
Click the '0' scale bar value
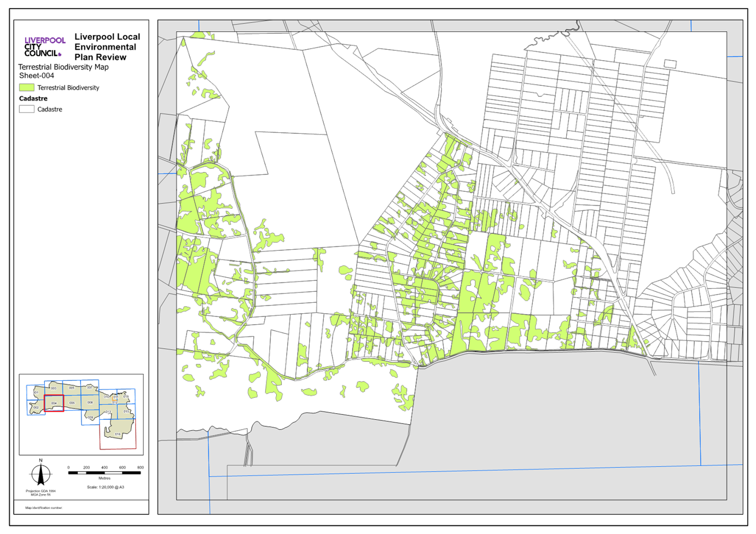pos(68,468)
